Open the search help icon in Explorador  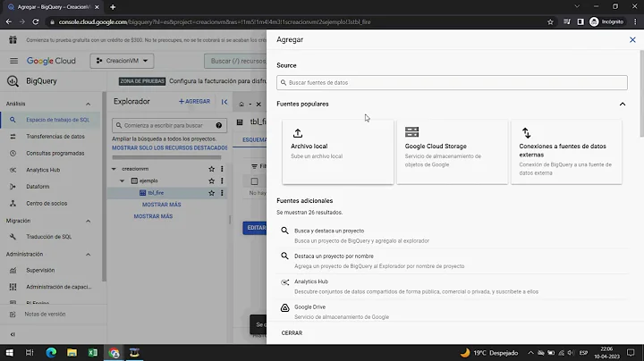click(219, 125)
